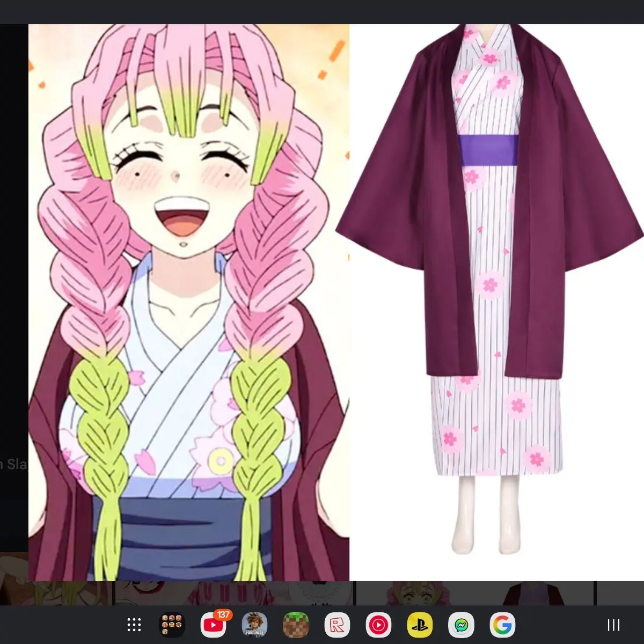Launch Roblox from the taskbar
644x644 pixels.
click(338, 625)
